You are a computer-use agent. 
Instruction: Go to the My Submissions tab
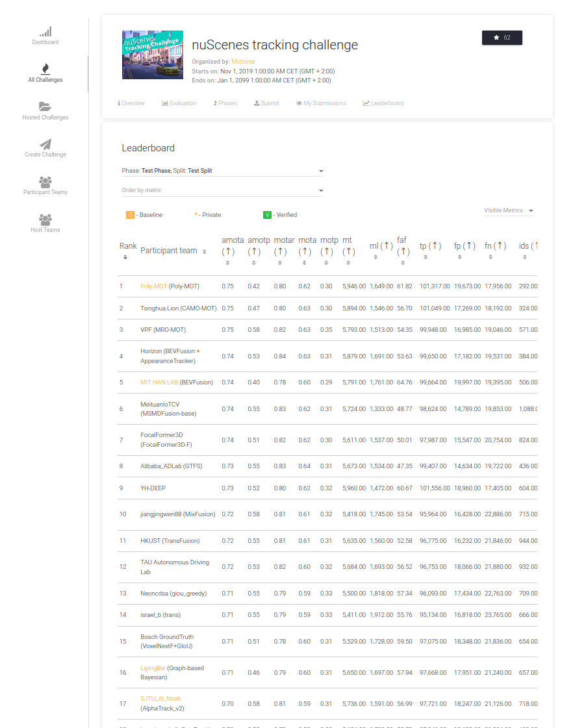321,103
